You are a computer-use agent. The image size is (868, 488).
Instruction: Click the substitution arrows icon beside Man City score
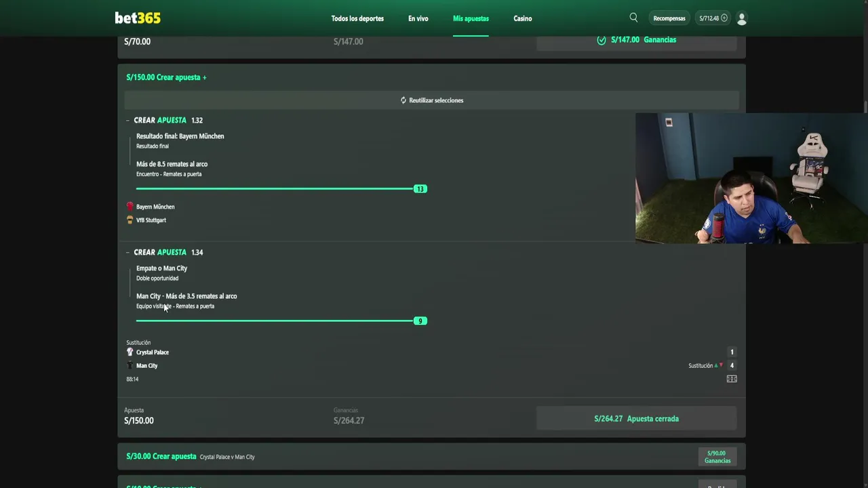[x=718, y=366]
